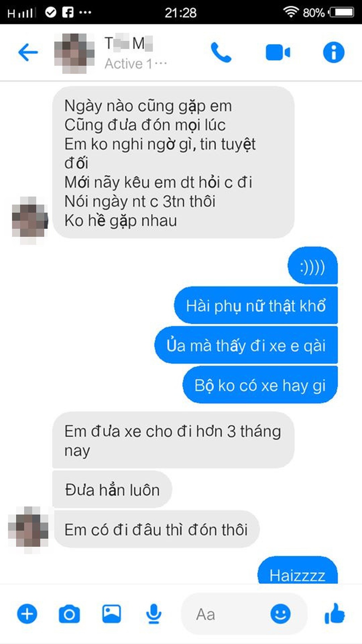Screen dimensions: 362x644
Task: Open the camera to take photo
Action: tap(69, 614)
